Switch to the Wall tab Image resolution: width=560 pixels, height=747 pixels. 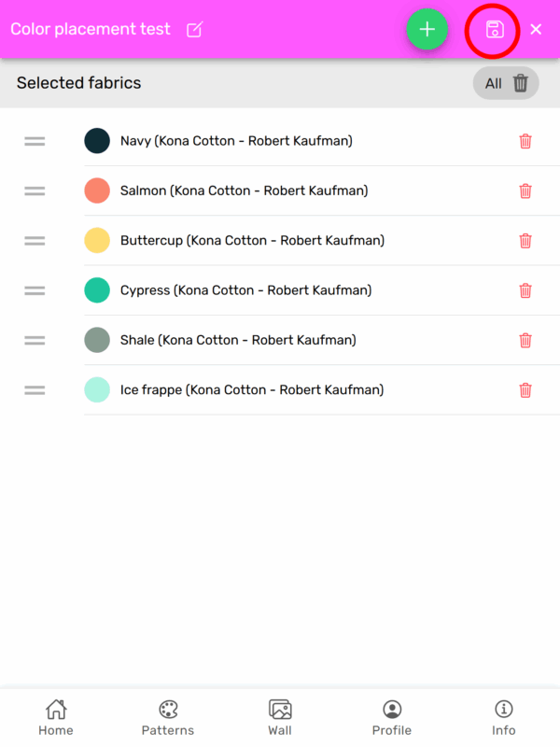(280, 718)
